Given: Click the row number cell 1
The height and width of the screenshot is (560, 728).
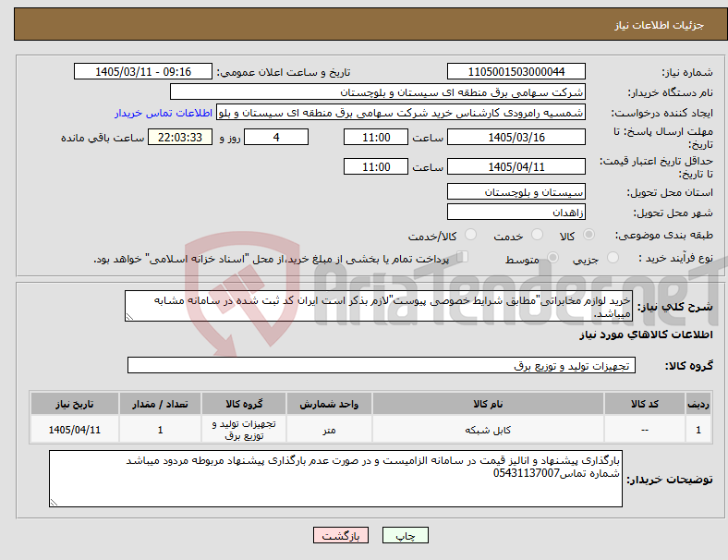Looking at the screenshot, I should (698, 430).
